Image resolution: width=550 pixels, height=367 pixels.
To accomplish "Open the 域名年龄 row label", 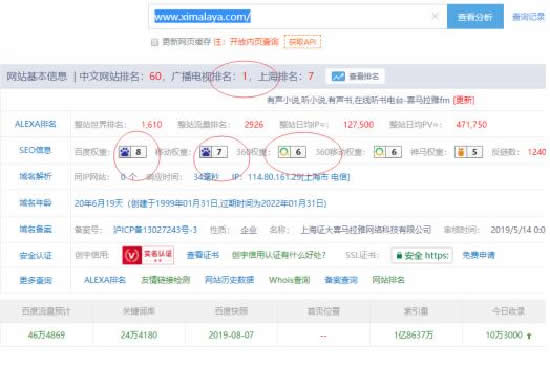I will click(x=35, y=203).
